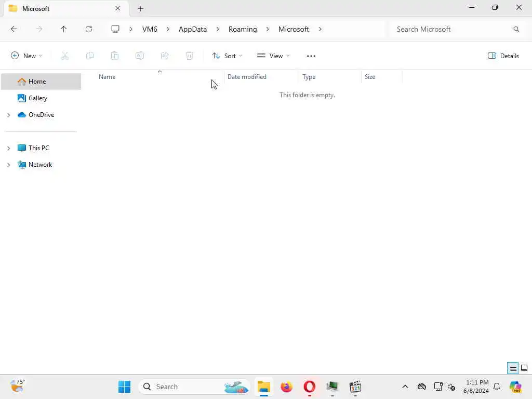The width and height of the screenshot is (532, 399).
Task: Expand chevron after Roaming in breadcrumb
Action: [268, 29]
